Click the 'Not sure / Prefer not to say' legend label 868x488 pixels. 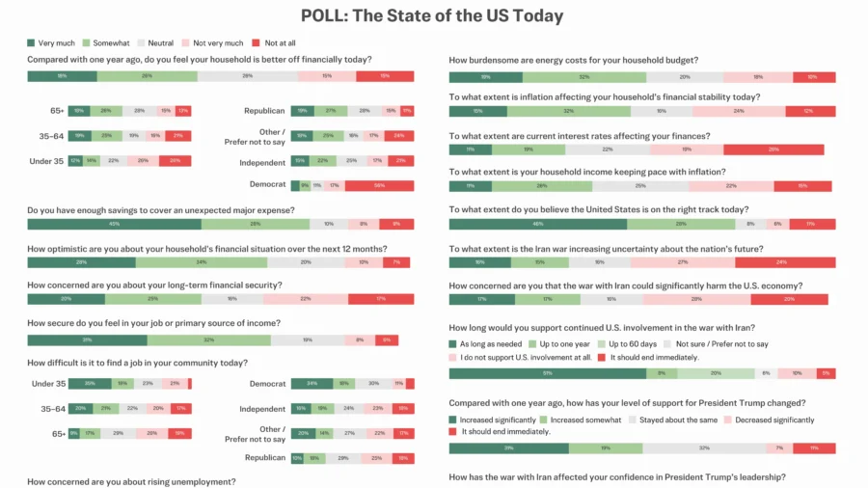(x=723, y=343)
